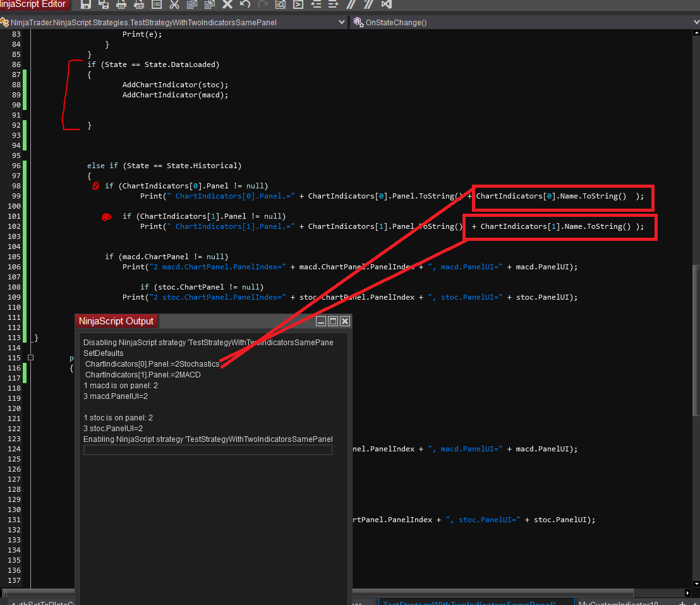Click the horizontal scrollbar right arrow
Image resolution: width=700 pixels, height=605 pixels.
[687, 593]
